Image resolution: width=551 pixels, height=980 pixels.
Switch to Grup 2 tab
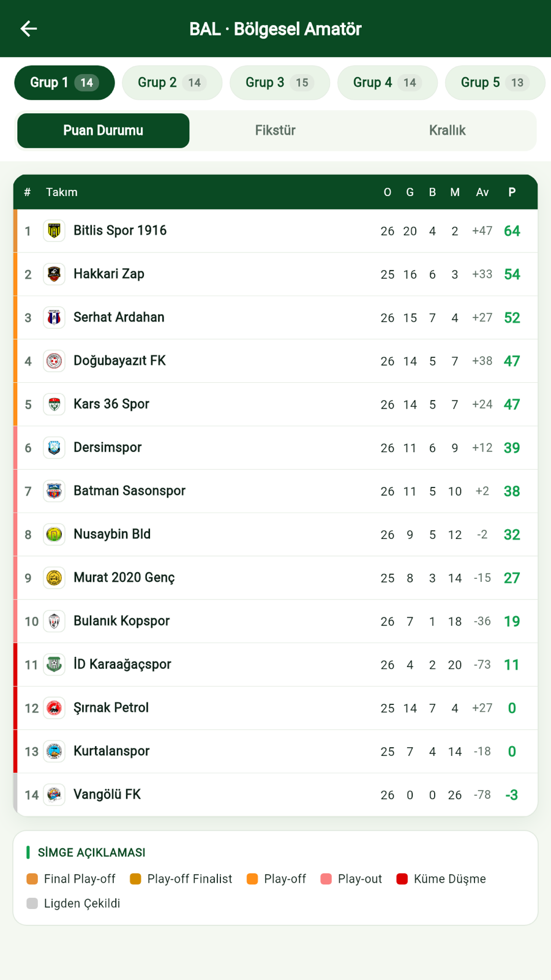tap(172, 83)
